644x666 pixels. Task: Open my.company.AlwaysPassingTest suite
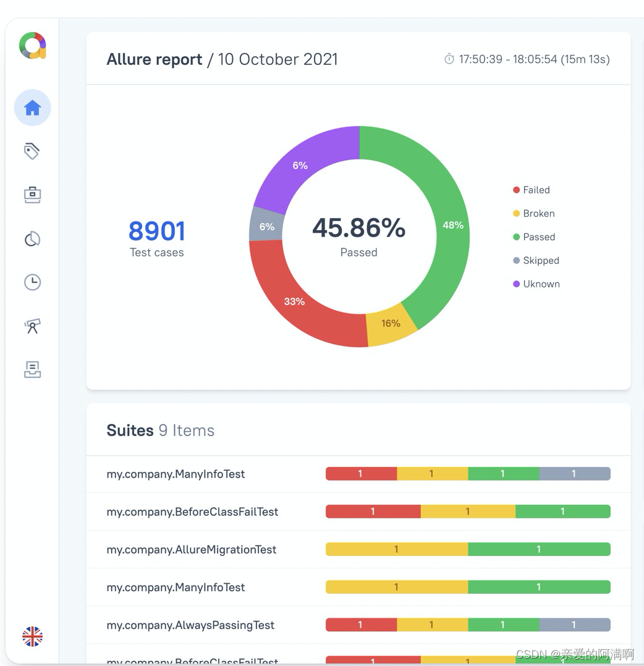(x=190, y=625)
